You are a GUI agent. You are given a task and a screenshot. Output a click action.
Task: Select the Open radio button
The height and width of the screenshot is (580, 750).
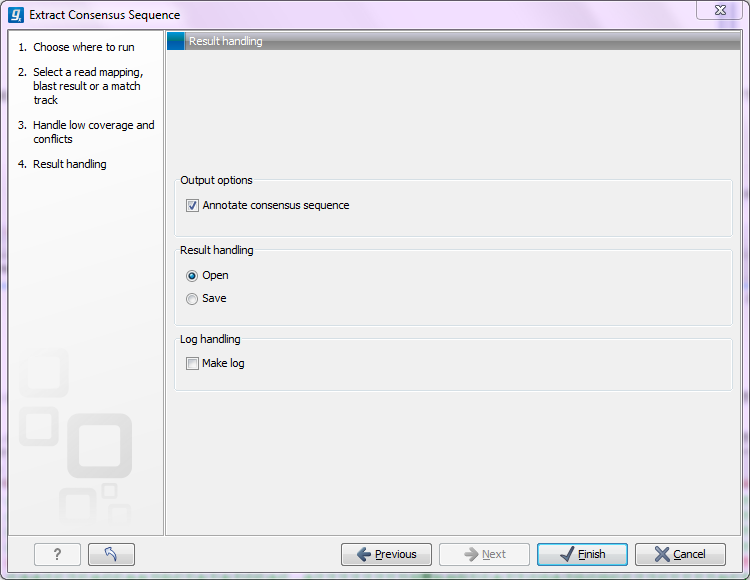[192, 276]
